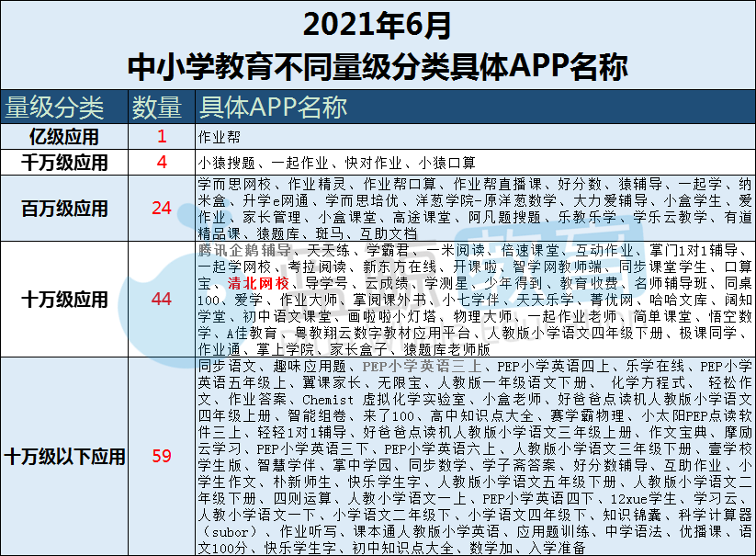Click the 作业帮 app name cell
Viewport: 756px width, 556px height.
click(x=217, y=137)
